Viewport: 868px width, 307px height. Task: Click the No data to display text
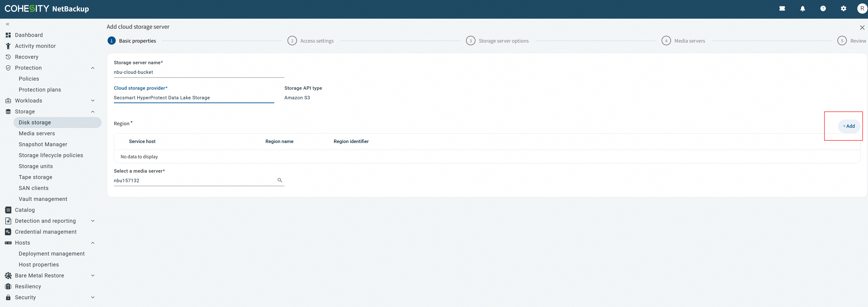pyautogui.click(x=139, y=157)
